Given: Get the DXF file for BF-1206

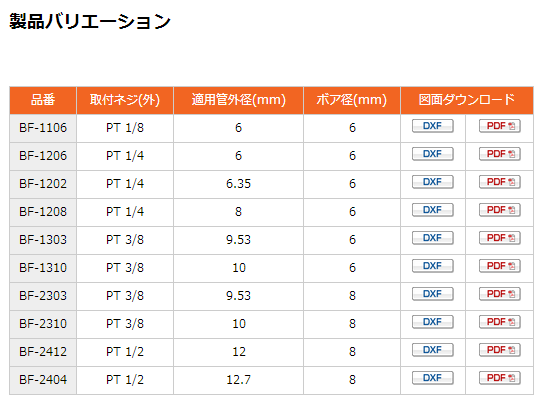Looking at the screenshot, I should (432, 154).
